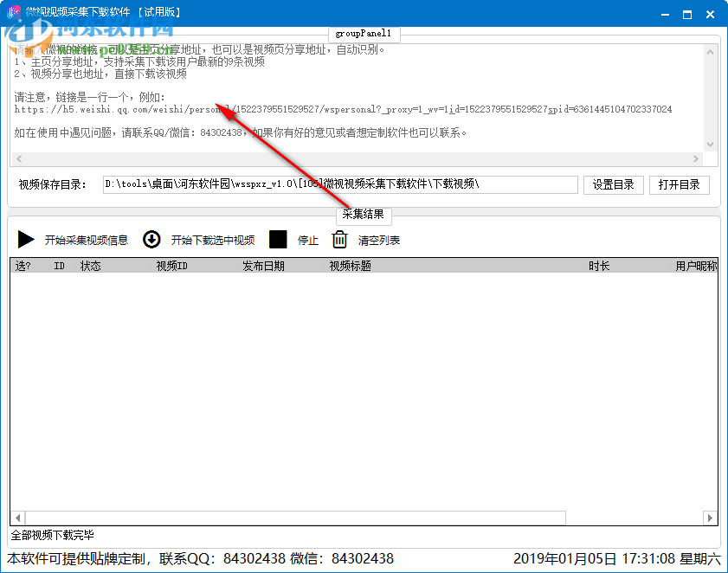Click the trash can icon
728x573 pixels.
click(339, 240)
